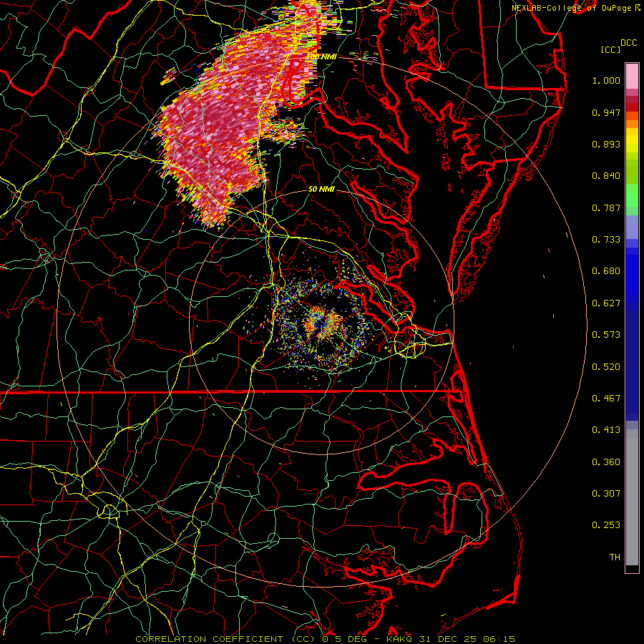Select the 0.733 legend value
The height and width of the screenshot is (644, 644).
pos(606,240)
